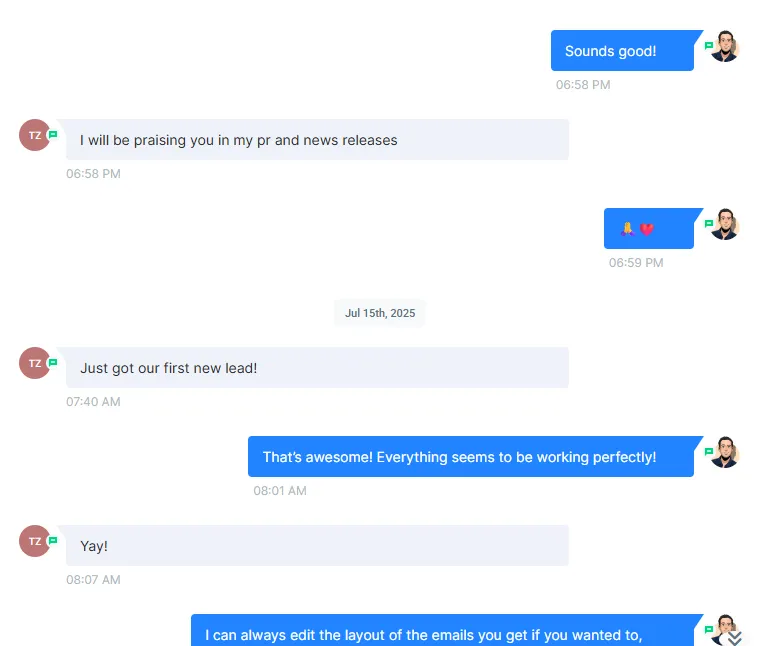Click the 07:40 AM timestamp under lead message

point(93,402)
